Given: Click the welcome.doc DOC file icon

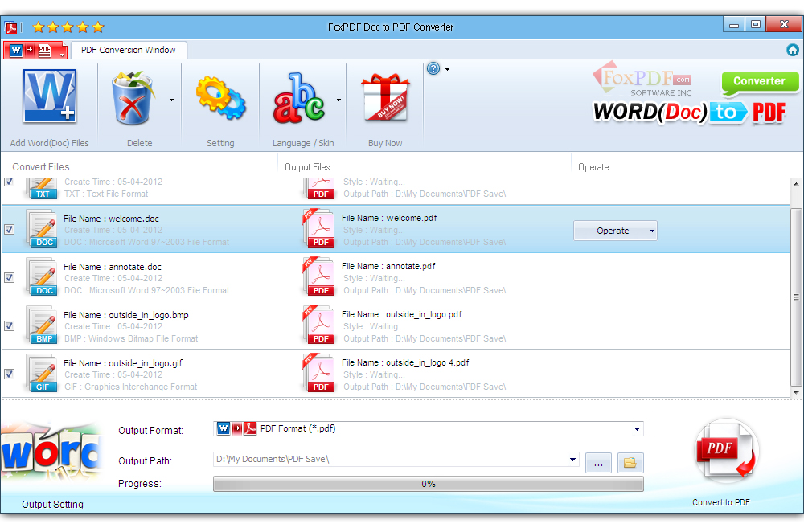Looking at the screenshot, I should pyautogui.click(x=42, y=230).
